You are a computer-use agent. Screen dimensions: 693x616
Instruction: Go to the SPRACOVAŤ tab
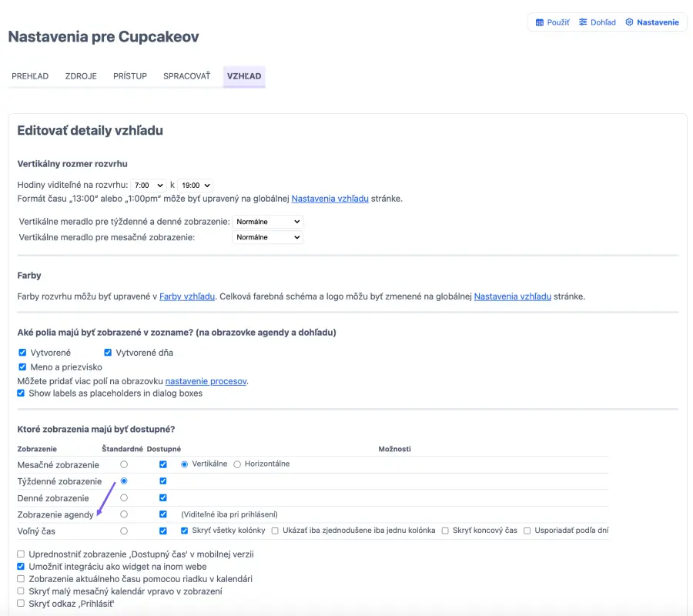coord(186,76)
